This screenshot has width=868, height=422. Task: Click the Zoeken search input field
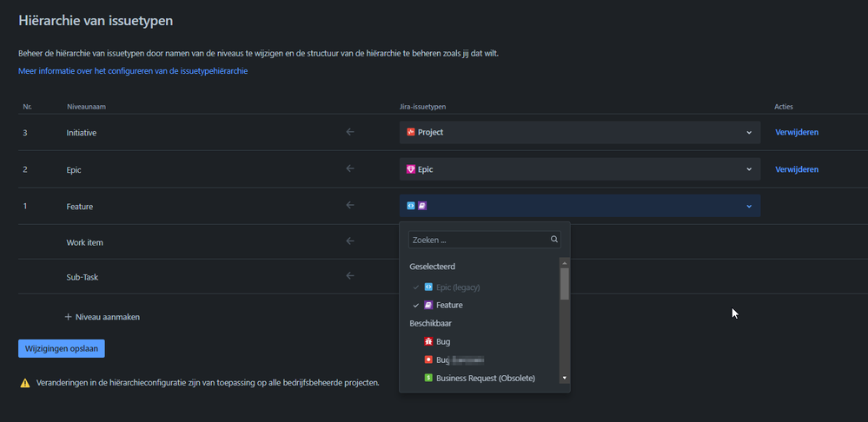tap(484, 240)
